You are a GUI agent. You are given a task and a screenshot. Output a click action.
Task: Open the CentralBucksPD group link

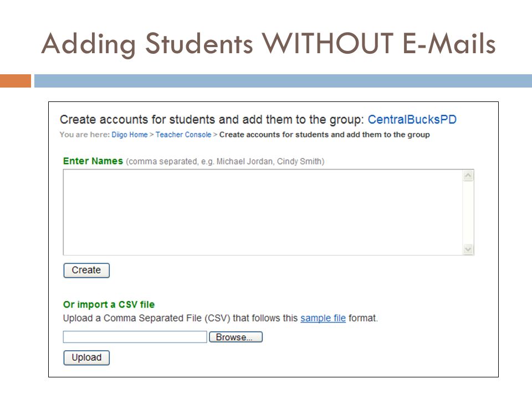click(x=412, y=120)
